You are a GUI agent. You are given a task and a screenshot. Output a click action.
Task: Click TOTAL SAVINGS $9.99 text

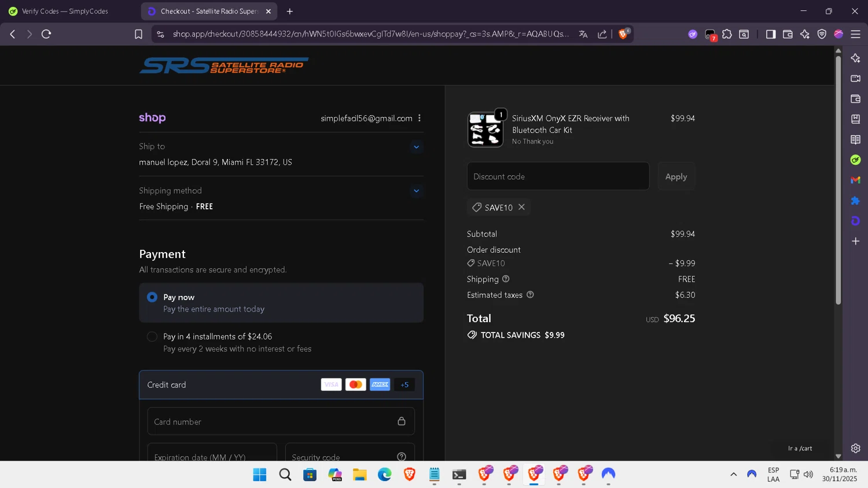[x=523, y=335]
